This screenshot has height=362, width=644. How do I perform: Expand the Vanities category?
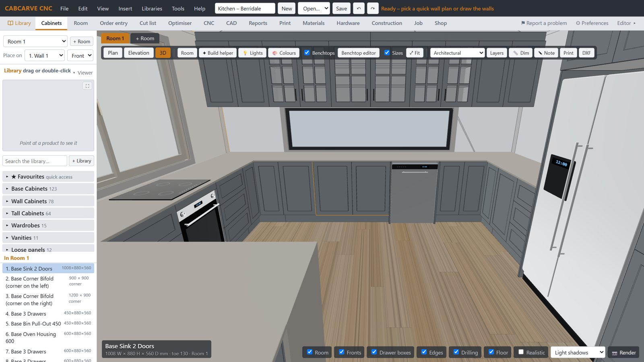pos(48,238)
